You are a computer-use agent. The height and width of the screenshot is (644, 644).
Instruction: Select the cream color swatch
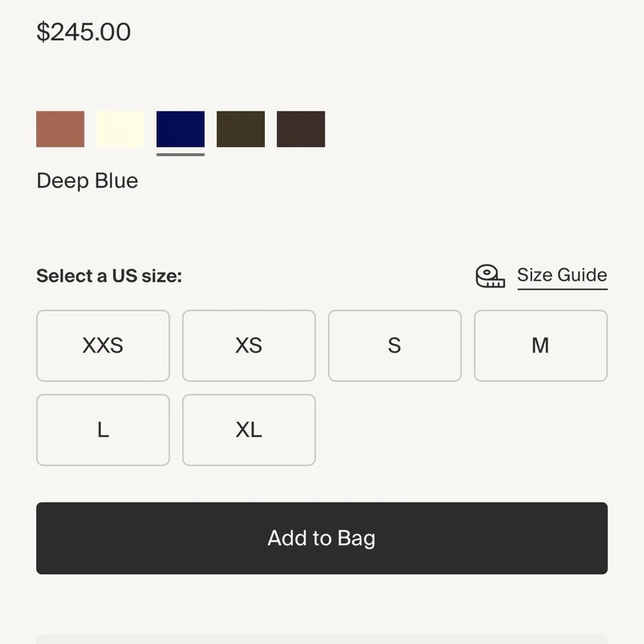point(120,129)
